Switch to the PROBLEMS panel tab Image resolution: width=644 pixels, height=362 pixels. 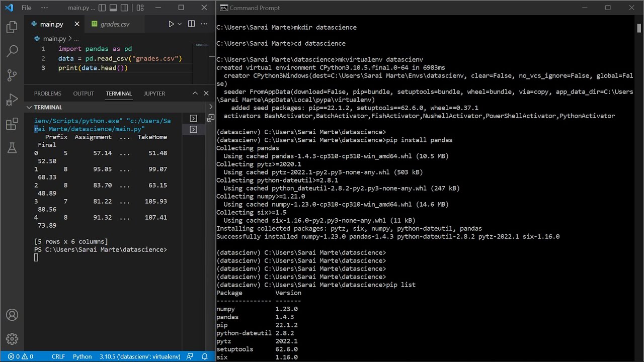[x=48, y=94]
